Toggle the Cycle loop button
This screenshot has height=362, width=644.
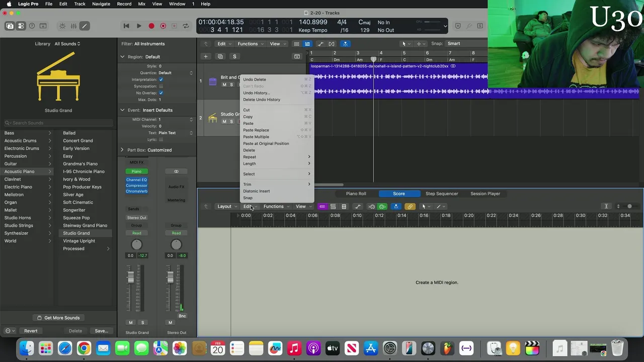point(186,26)
